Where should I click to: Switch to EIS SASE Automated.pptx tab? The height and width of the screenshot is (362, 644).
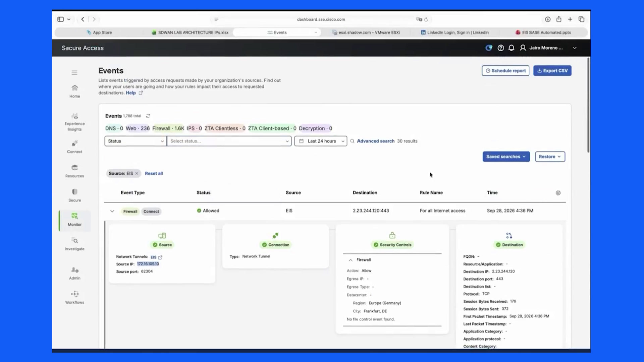(x=543, y=33)
